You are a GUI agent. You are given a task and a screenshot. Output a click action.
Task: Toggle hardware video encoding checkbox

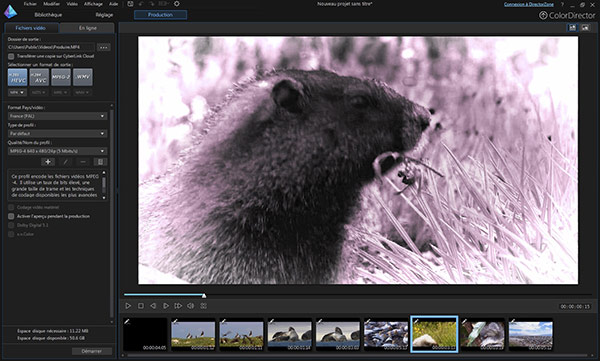pyautogui.click(x=11, y=207)
